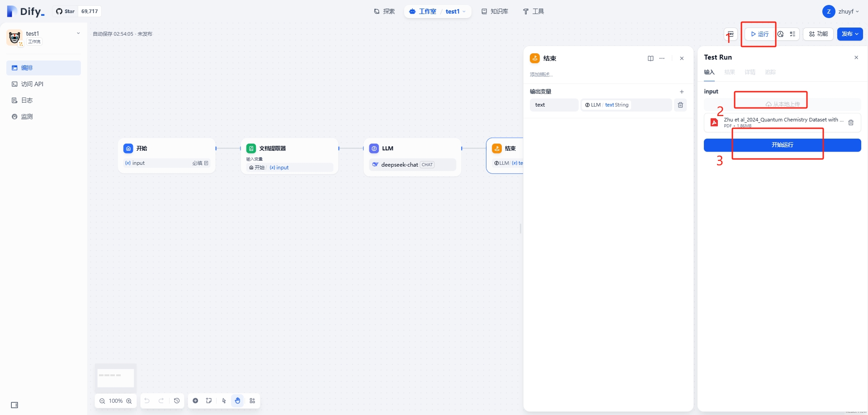Expand the test1 app switcher in top navigation

455,11
